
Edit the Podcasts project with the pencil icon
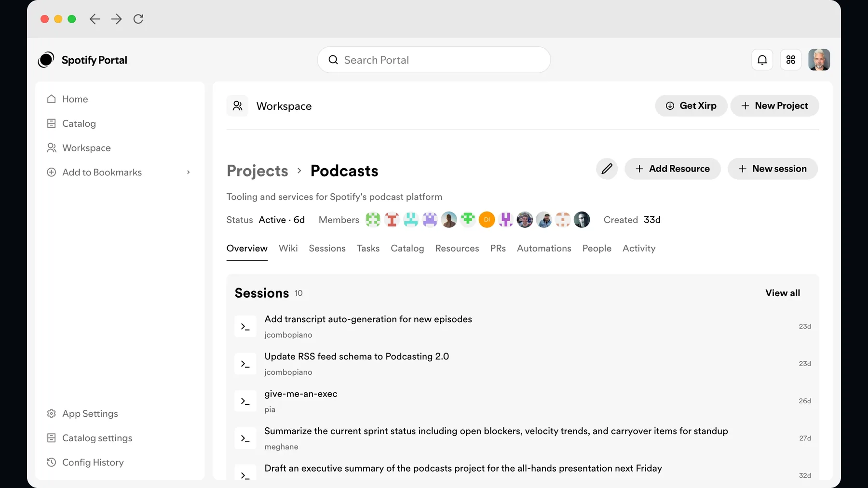pyautogui.click(x=607, y=169)
